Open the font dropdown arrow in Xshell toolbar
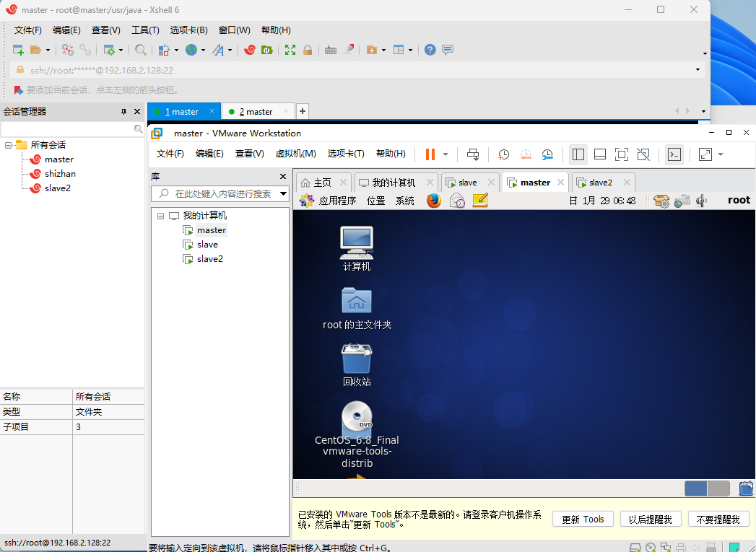This screenshot has height=552, width=756. point(230,50)
